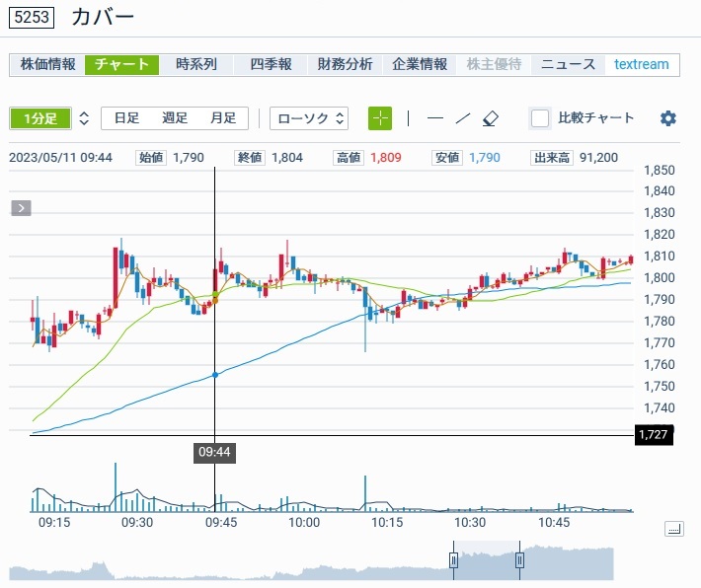Switch to 週足 weekly chart
Image resolution: width=701 pixels, height=588 pixels.
point(175,118)
